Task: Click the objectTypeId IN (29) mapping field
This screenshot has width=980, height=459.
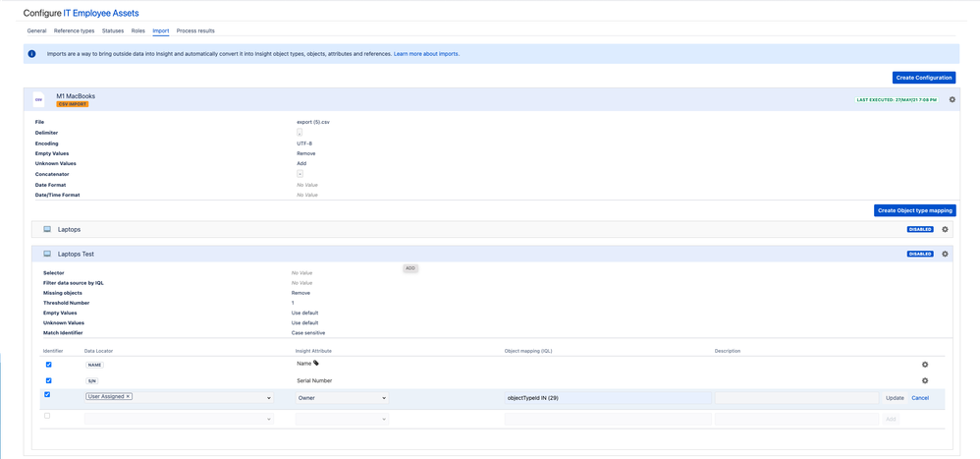Action: click(607, 398)
